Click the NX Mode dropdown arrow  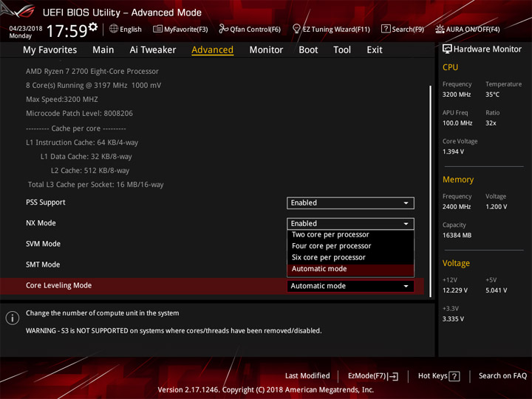[406, 224]
